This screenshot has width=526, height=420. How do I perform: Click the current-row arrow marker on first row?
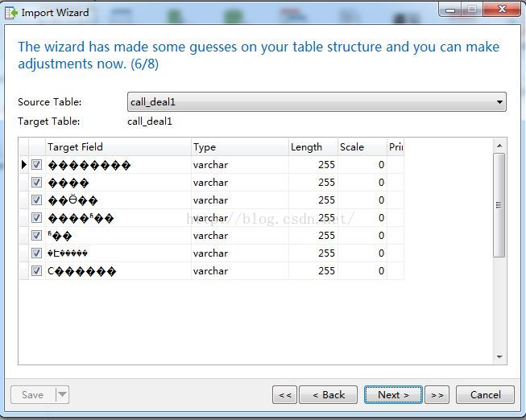pos(24,165)
